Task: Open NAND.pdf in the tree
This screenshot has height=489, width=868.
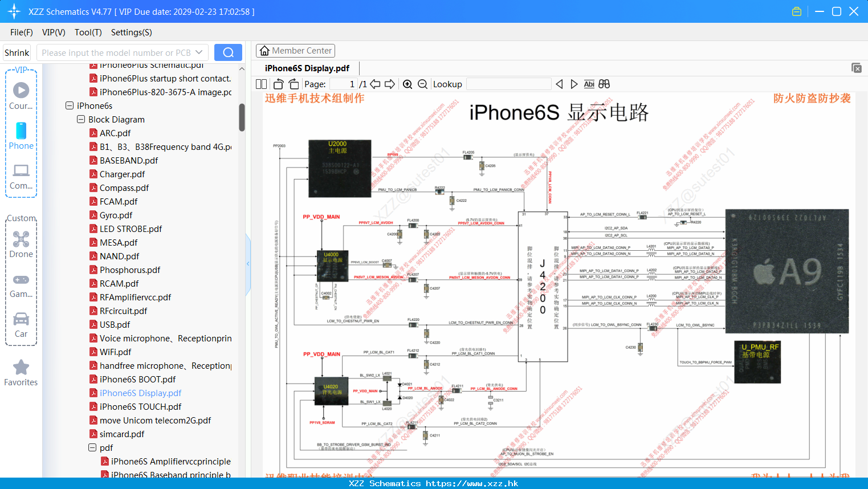Action: click(119, 256)
